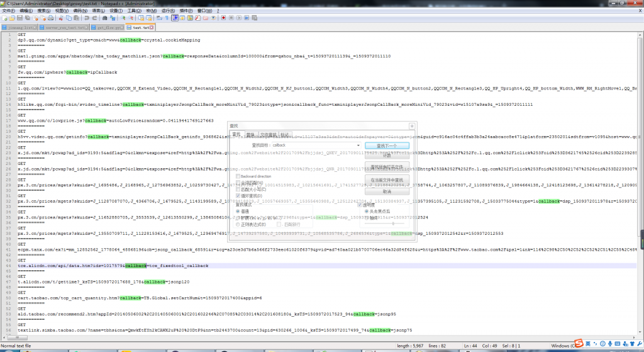Open the Run menu (运行)

point(168,11)
